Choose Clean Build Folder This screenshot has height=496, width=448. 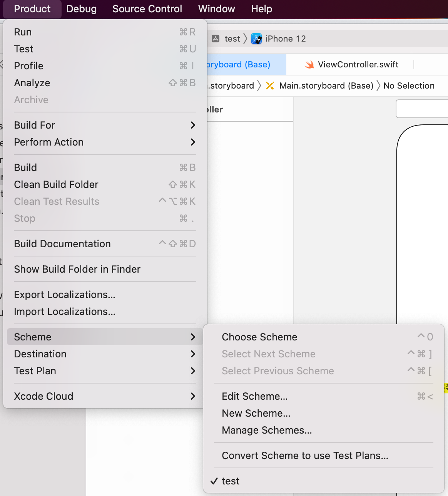click(x=105, y=184)
